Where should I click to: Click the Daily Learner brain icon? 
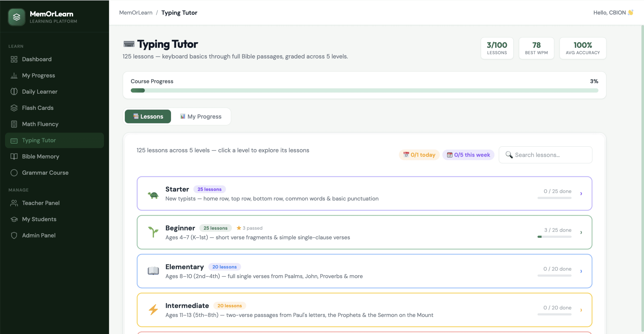point(14,92)
